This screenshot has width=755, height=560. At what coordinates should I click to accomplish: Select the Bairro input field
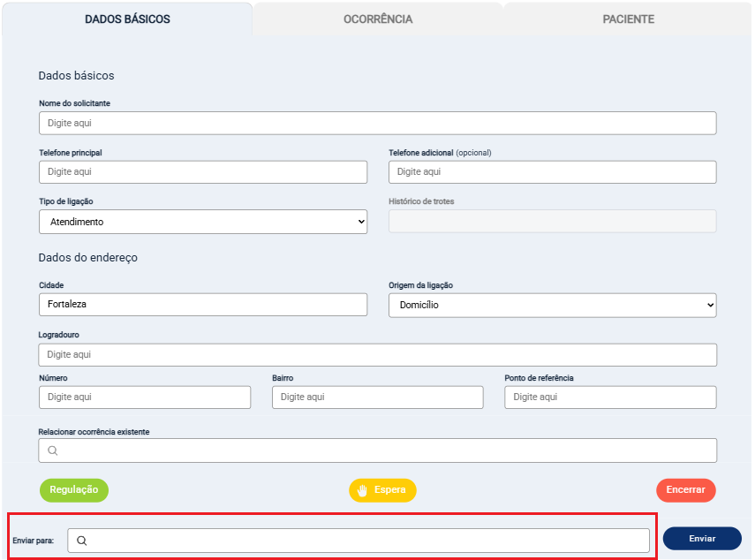click(377, 397)
